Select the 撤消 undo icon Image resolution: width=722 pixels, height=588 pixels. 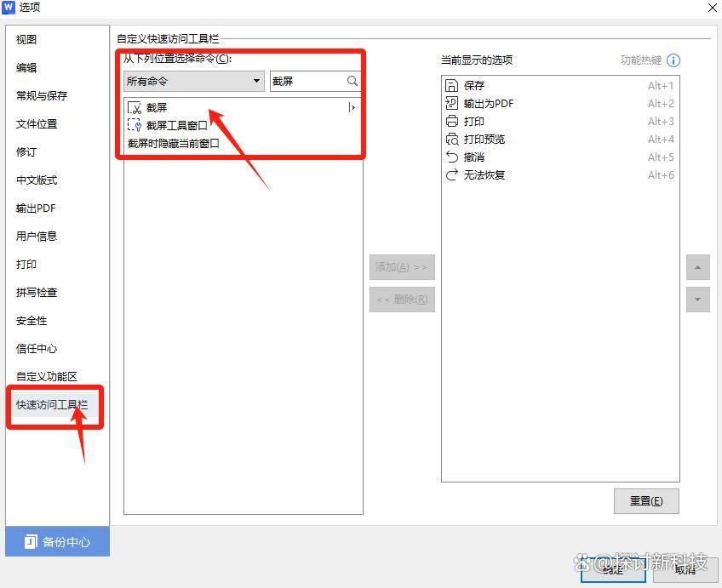452,157
